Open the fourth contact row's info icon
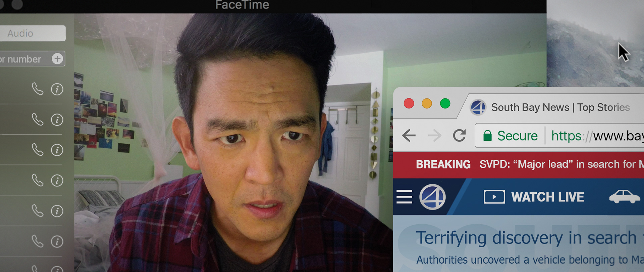The image size is (644, 272). (57, 181)
